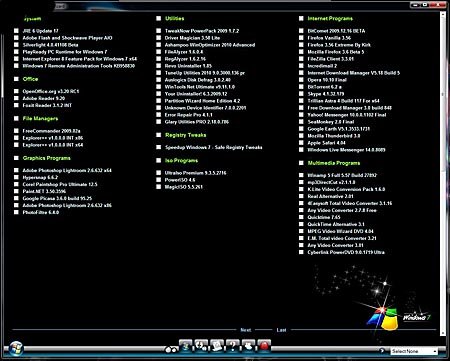
Task: Check Adobe Reader 9.20 under Office
Action: point(16,98)
